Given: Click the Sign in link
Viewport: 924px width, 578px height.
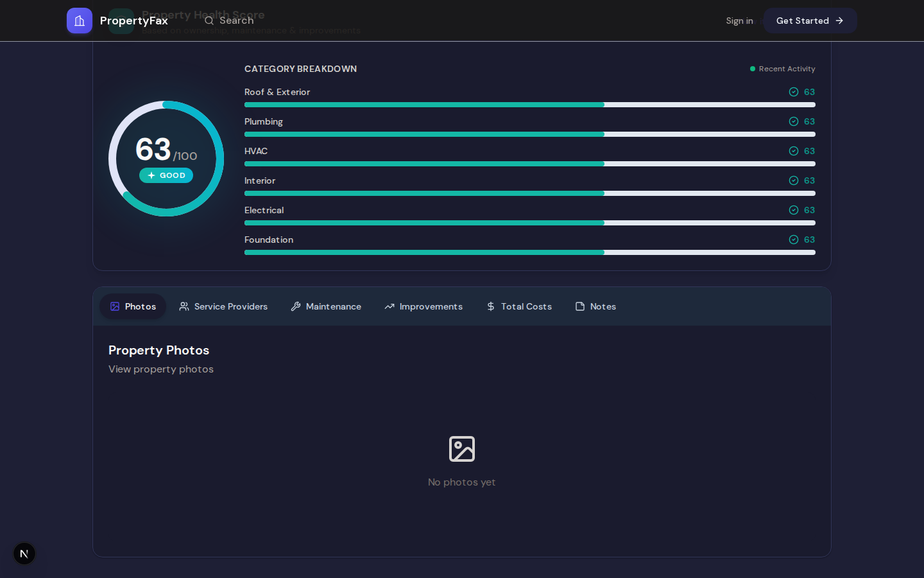Looking at the screenshot, I should tap(739, 21).
